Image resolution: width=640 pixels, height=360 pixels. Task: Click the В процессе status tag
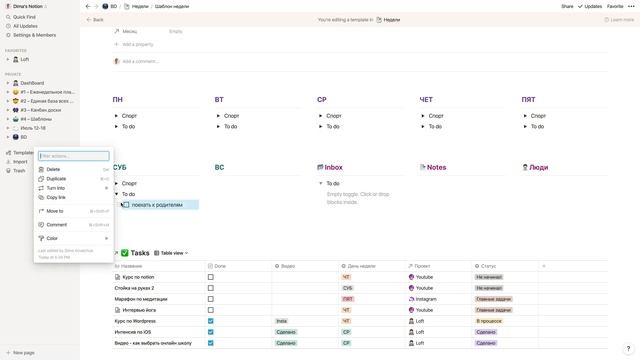489,321
